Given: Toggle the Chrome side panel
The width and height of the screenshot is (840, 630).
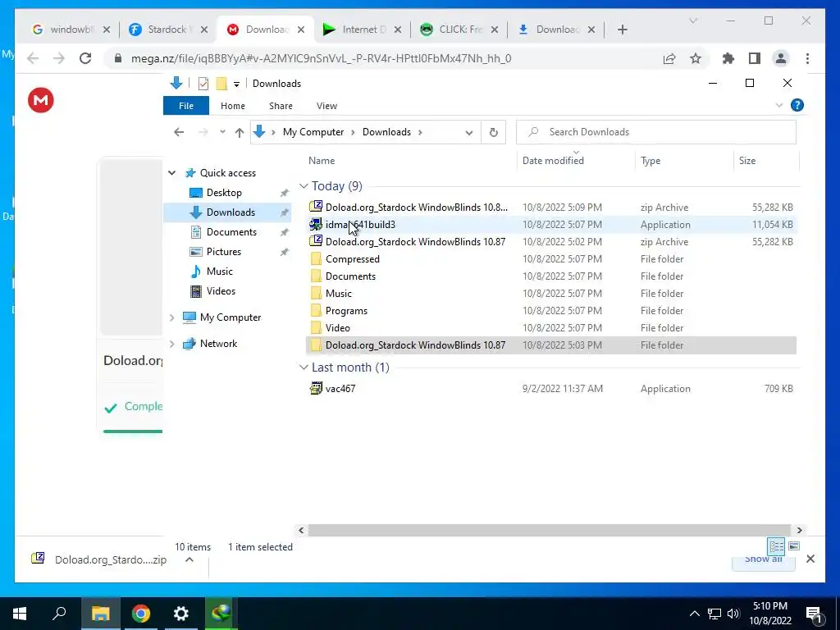Looking at the screenshot, I should 755,58.
